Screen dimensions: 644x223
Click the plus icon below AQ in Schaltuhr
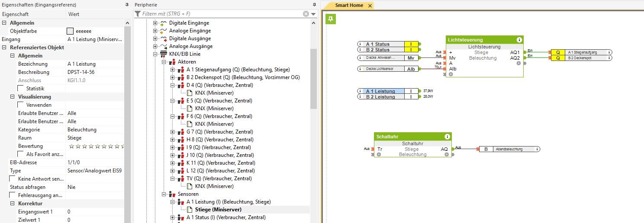click(446, 154)
